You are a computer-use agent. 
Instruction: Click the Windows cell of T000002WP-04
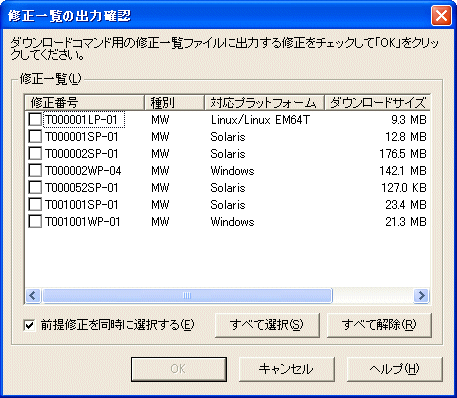(232, 171)
